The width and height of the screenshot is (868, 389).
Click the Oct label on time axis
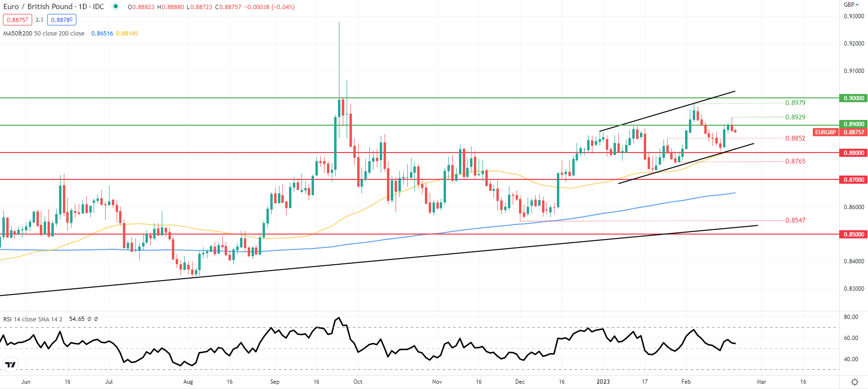pos(358,382)
